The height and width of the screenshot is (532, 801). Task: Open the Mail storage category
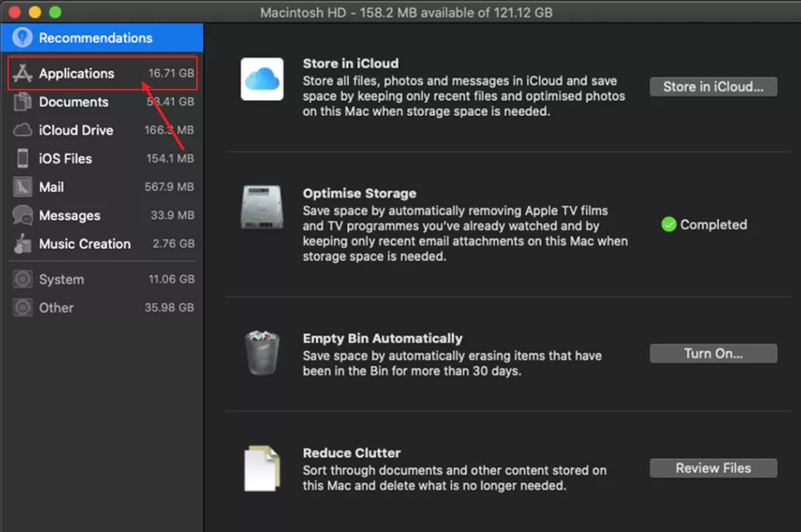click(x=103, y=187)
